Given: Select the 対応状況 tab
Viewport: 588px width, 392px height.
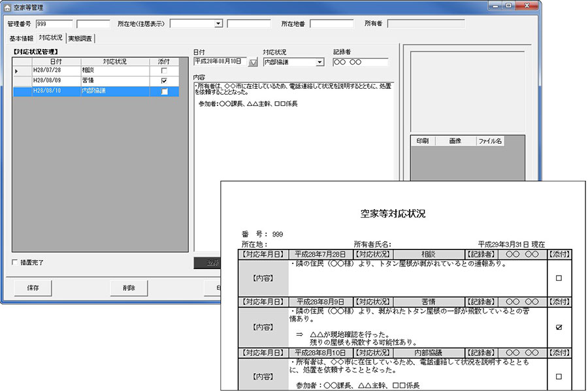Looking at the screenshot, I should coord(50,38).
